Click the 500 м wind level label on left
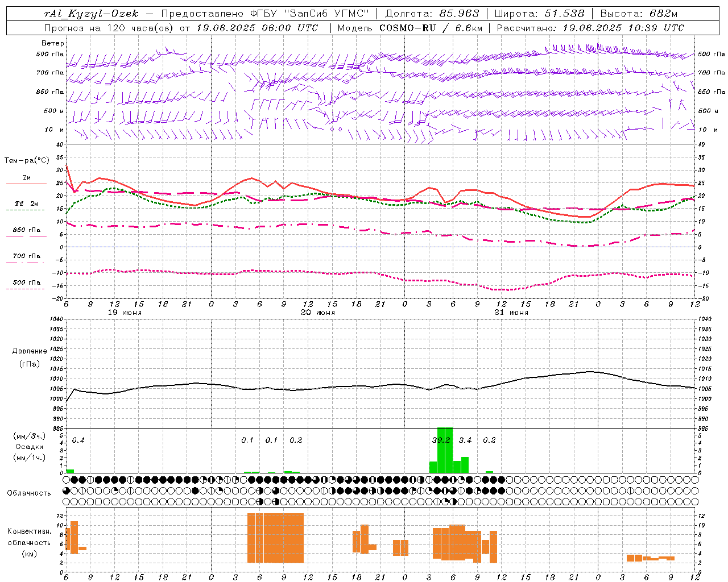The height and width of the screenshot is (582, 728). pyautogui.click(x=54, y=111)
